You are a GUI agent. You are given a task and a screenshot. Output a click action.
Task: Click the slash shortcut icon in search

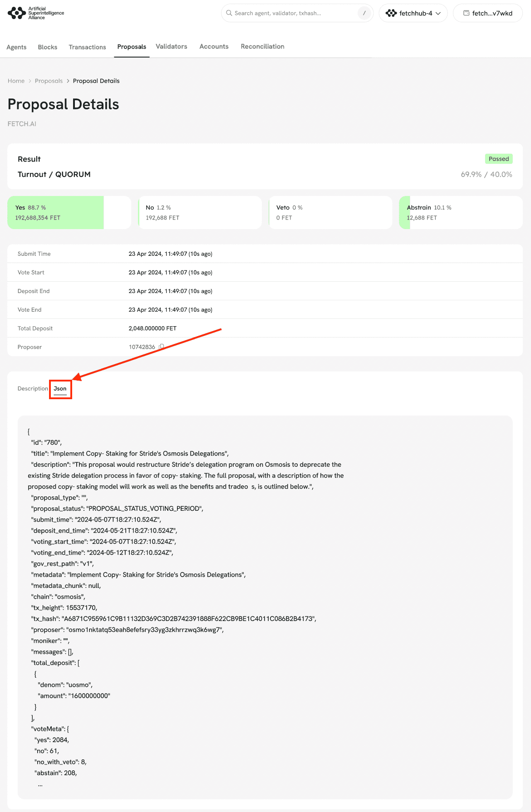(x=364, y=13)
